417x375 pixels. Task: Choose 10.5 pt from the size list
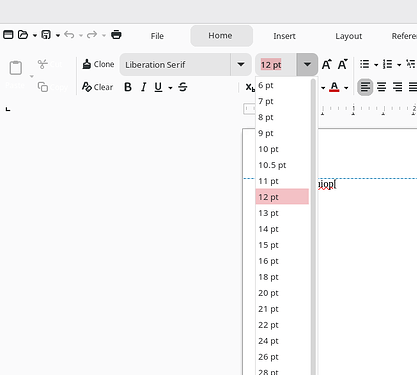pyautogui.click(x=282, y=165)
